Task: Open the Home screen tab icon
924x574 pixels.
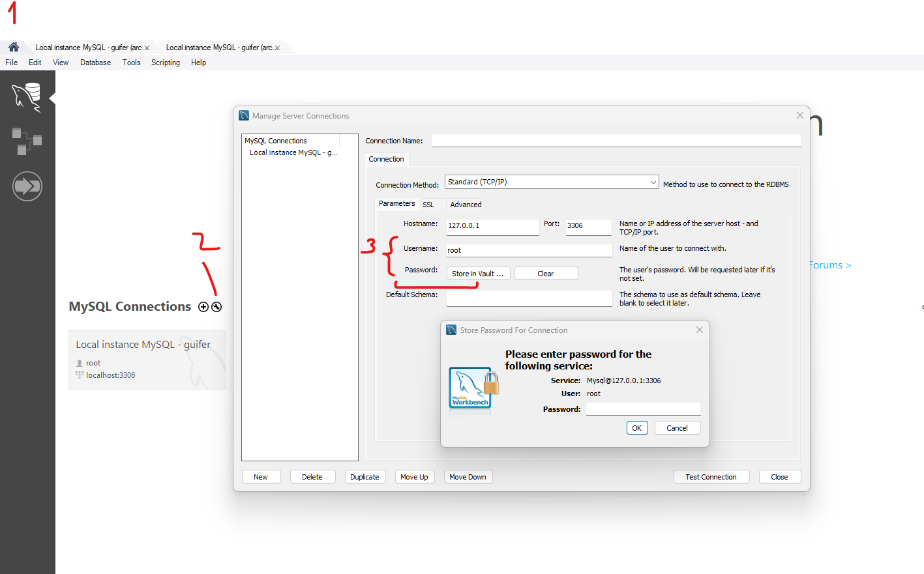Action: [x=14, y=47]
